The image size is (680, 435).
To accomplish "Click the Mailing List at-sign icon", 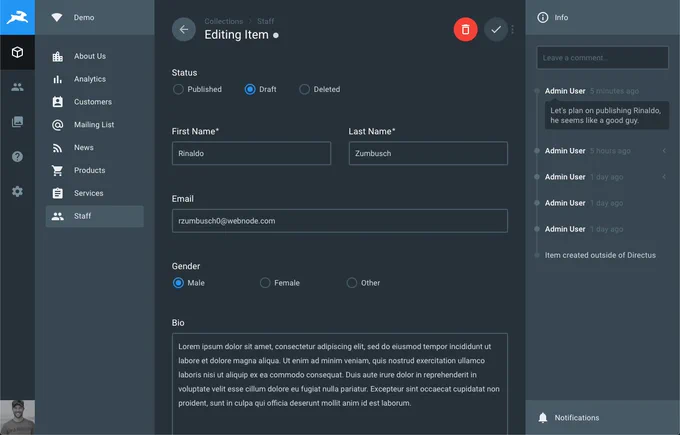I will (58, 125).
